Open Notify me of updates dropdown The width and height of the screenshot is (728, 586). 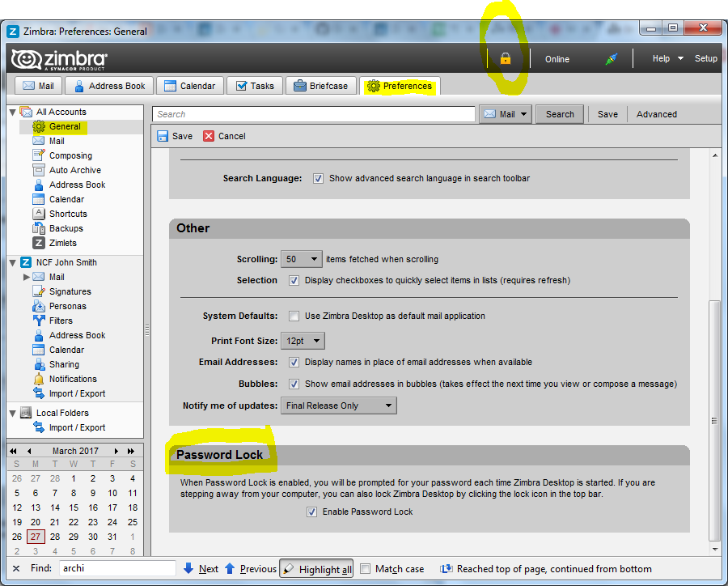(339, 406)
